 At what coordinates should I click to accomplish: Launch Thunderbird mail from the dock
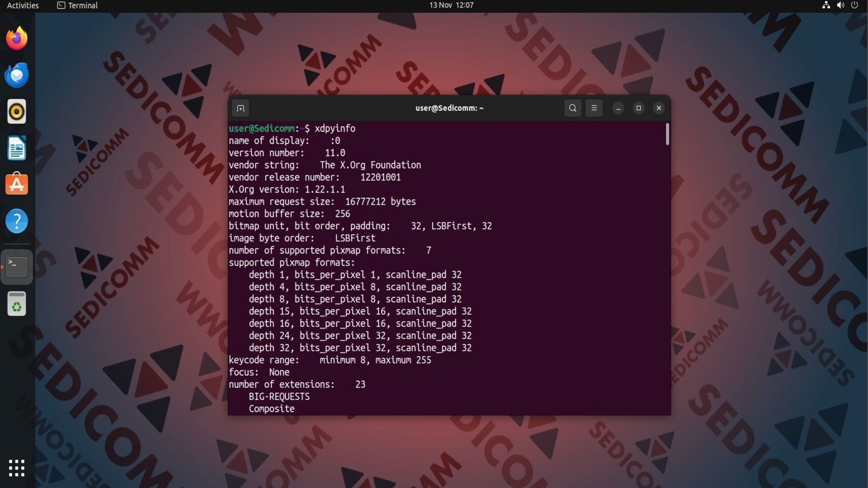coord(17,75)
